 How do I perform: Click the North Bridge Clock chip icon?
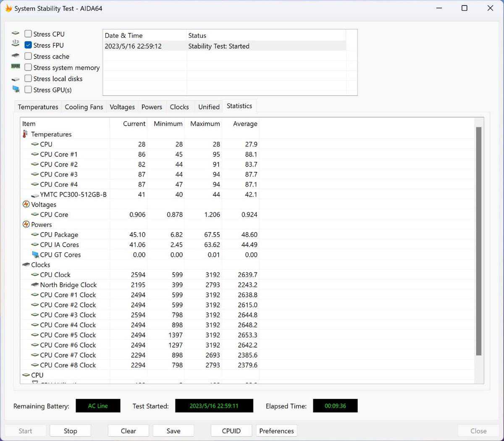tap(35, 285)
